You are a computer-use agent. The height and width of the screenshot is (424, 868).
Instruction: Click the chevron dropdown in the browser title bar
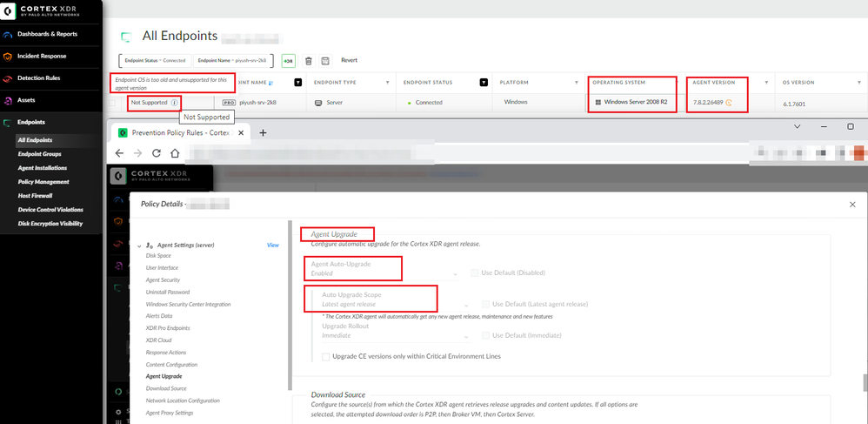point(798,126)
